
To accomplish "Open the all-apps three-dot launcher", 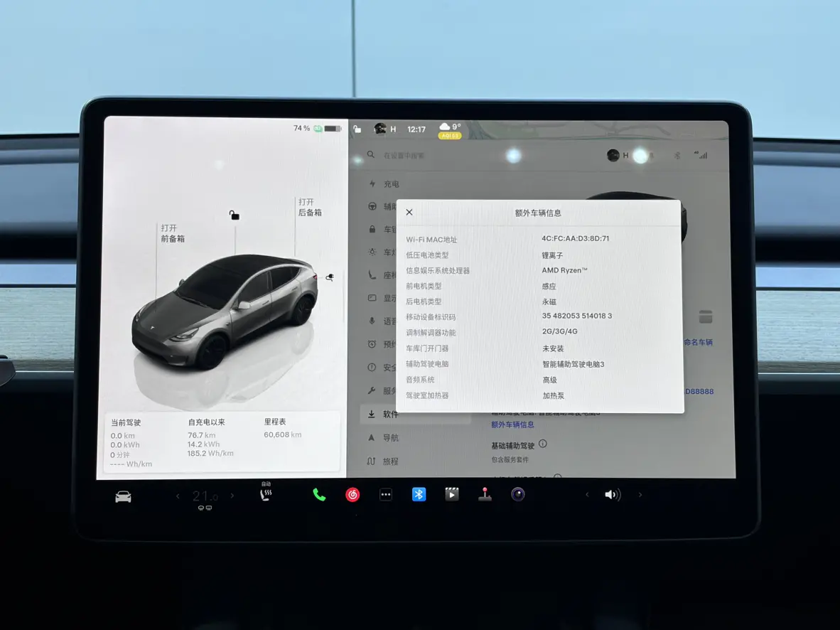I will click(x=385, y=495).
